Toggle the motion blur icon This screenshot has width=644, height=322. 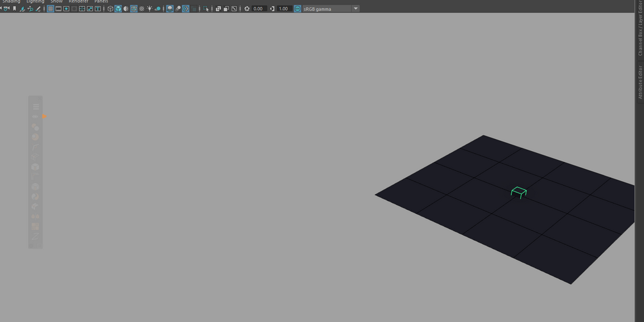178,8
